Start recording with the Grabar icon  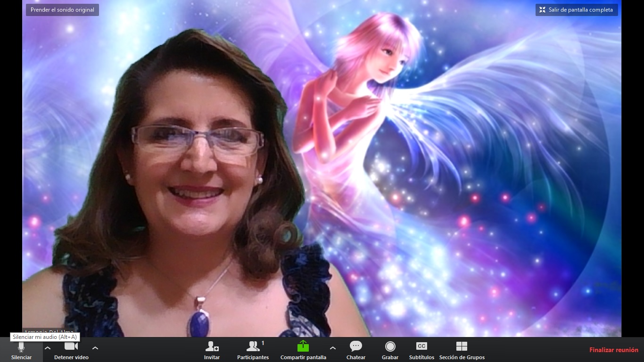tap(390, 346)
